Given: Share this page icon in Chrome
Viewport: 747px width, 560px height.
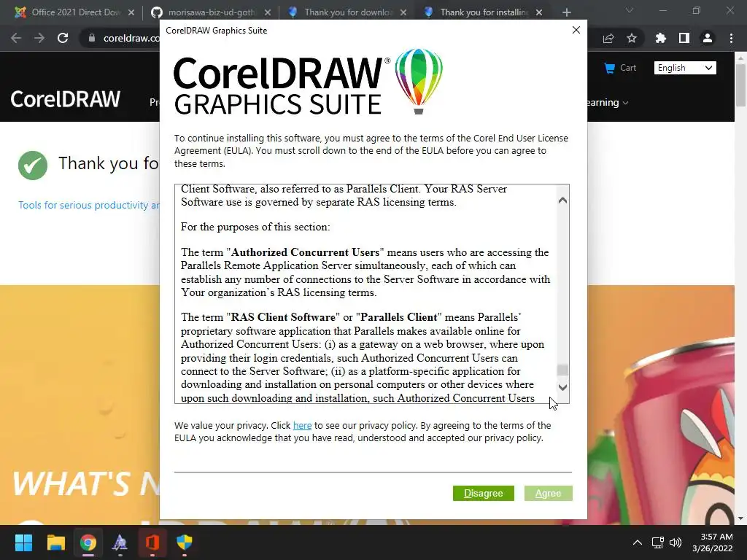Looking at the screenshot, I should tap(608, 38).
